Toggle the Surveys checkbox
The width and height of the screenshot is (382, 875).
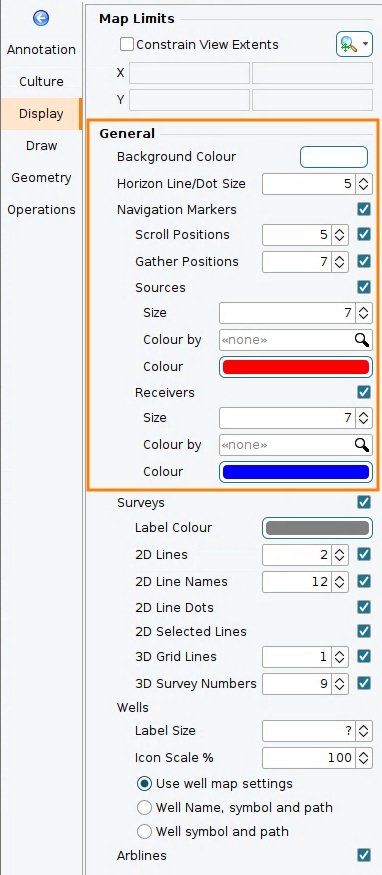(364, 502)
